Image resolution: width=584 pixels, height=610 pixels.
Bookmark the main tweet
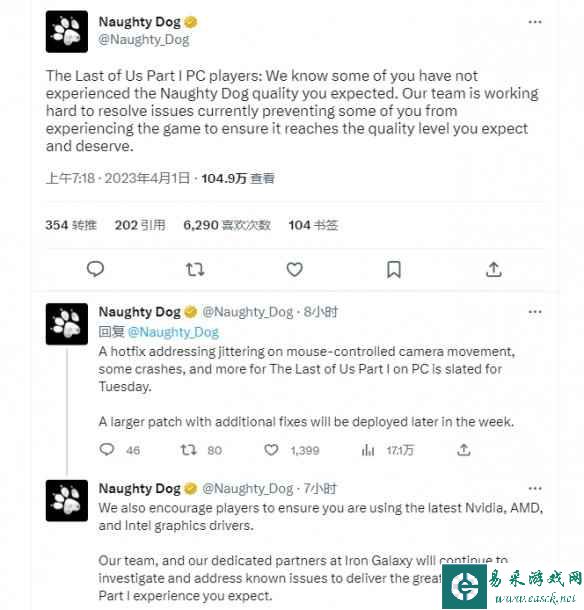(394, 269)
